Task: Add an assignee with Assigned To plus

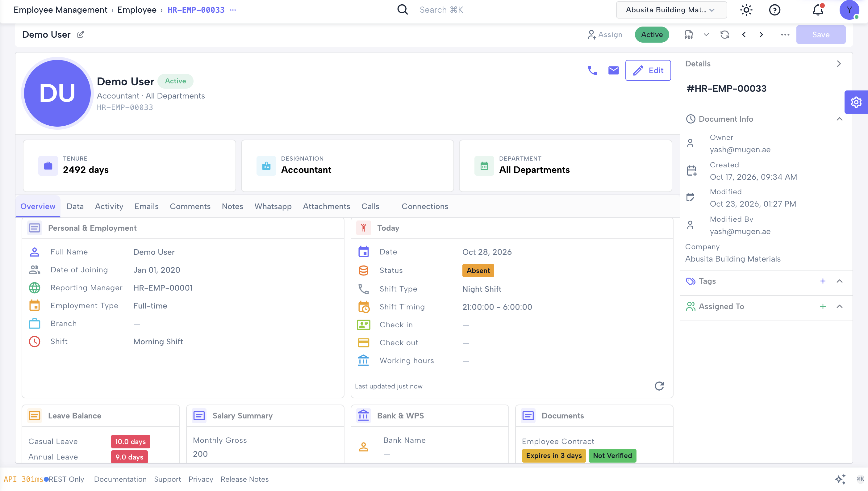Action: 823,306
